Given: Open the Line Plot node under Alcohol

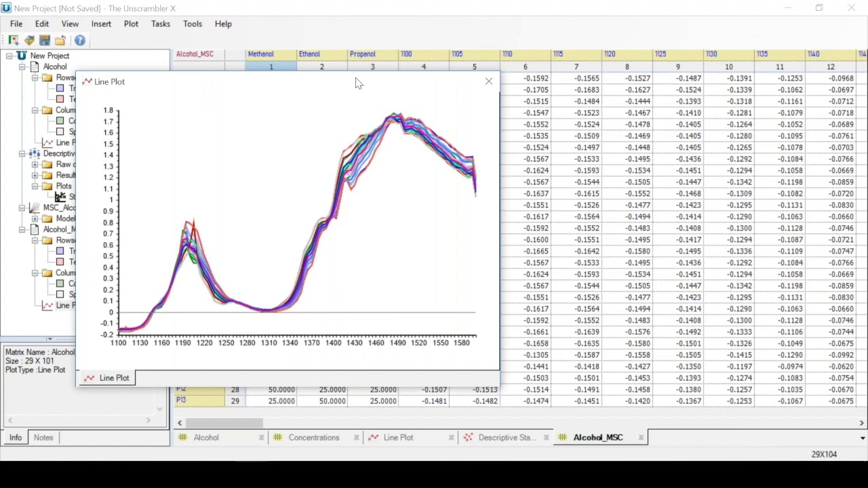Looking at the screenshot, I should [x=58, y=142].
